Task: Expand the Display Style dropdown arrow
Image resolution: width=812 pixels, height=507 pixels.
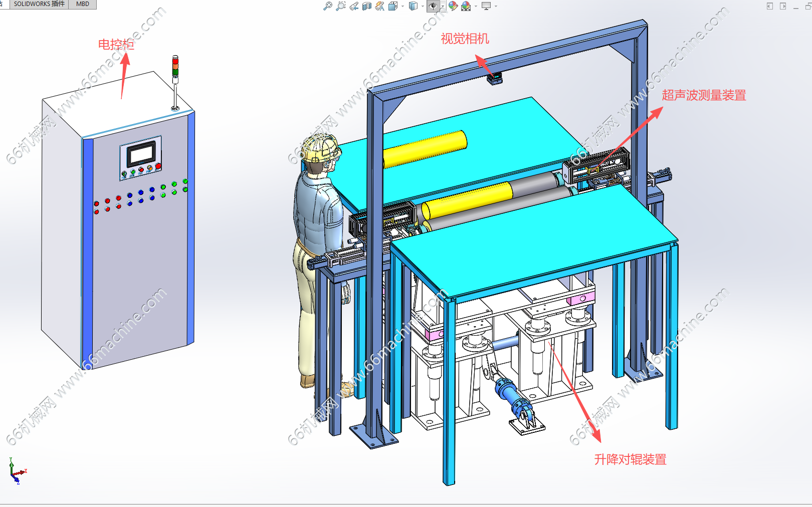Action: pos(423,7)
